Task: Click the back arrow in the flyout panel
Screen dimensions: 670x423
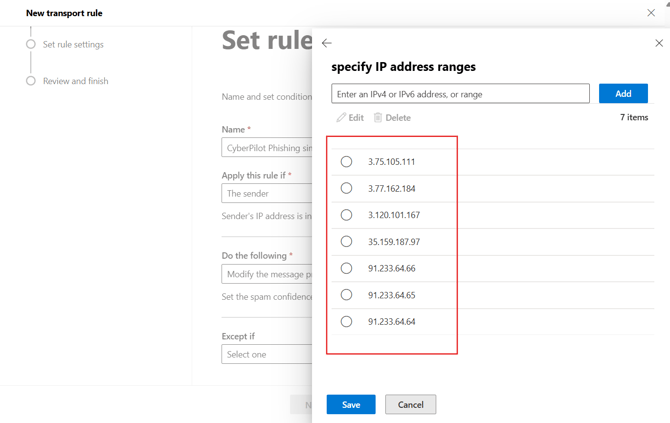Action: click(327, 43)
